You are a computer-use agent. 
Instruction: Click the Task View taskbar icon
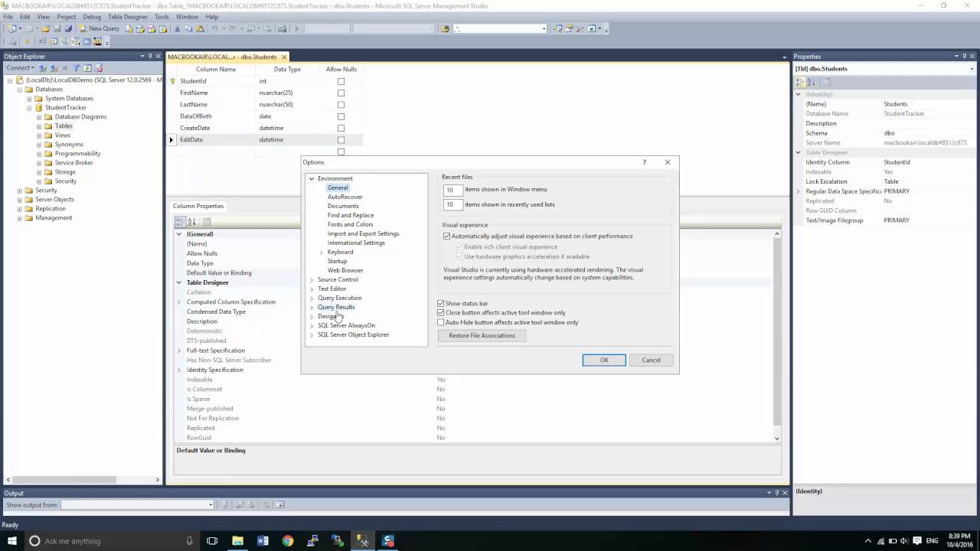click(213, 541)
